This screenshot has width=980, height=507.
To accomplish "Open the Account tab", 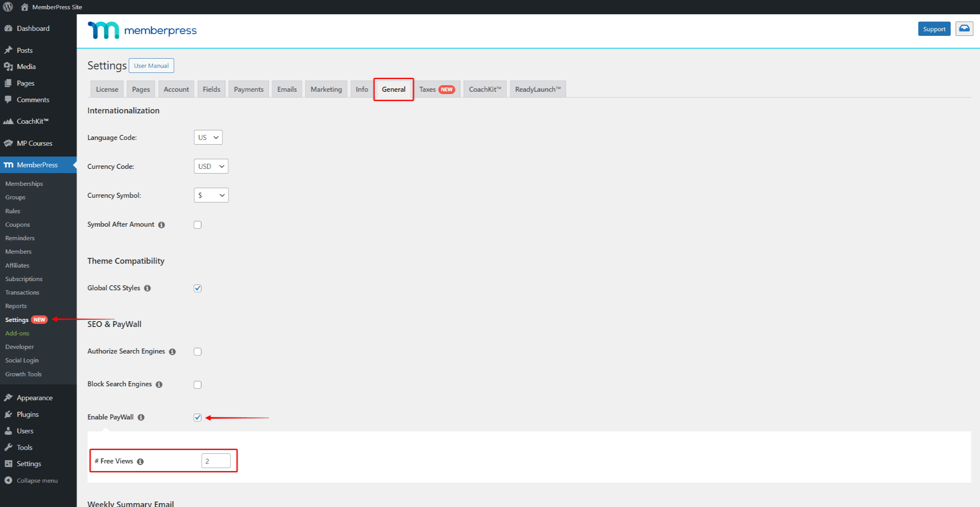I will pyautogui.click(x=176, y=89).
